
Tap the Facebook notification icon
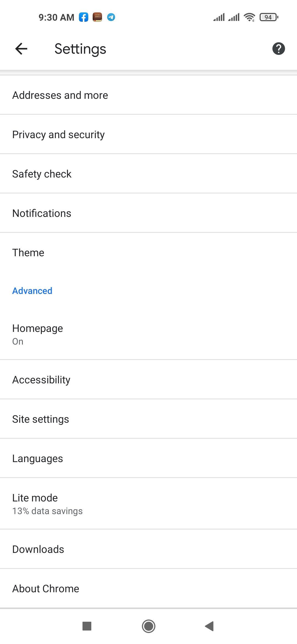point(83,17)
